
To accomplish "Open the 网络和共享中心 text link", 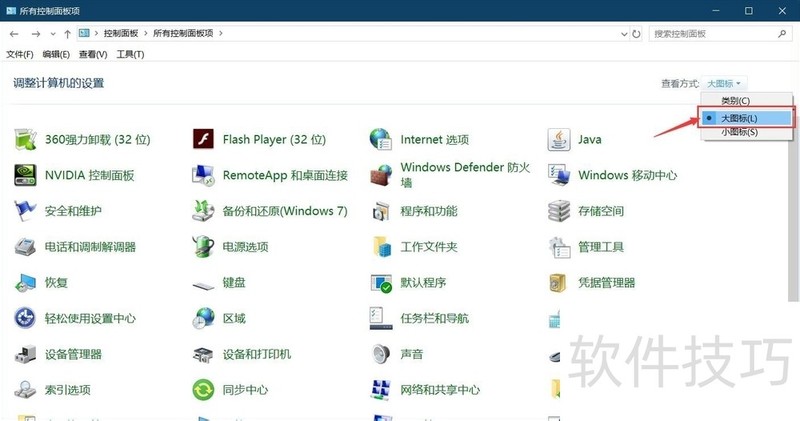I will click(x=440, y=390).
